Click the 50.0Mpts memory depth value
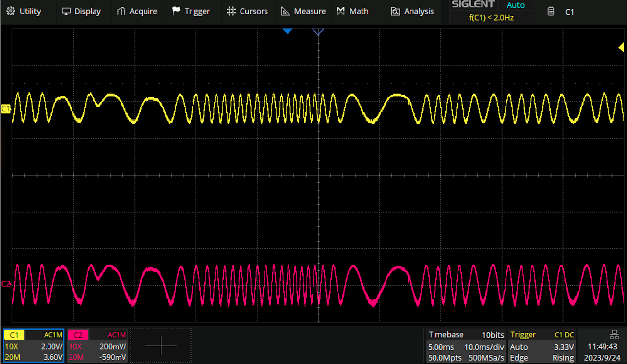 click(445, 358)
